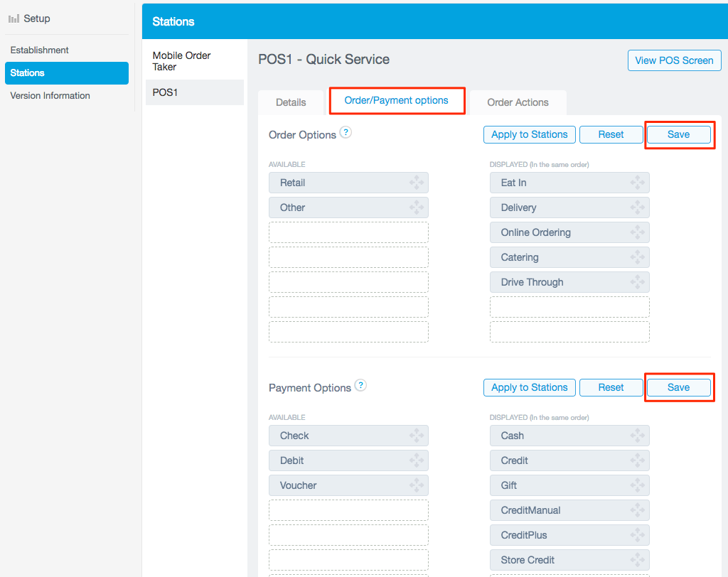Select the Catering order option
This screenshot has width=728, height=577.
click(x=569, y=257)
